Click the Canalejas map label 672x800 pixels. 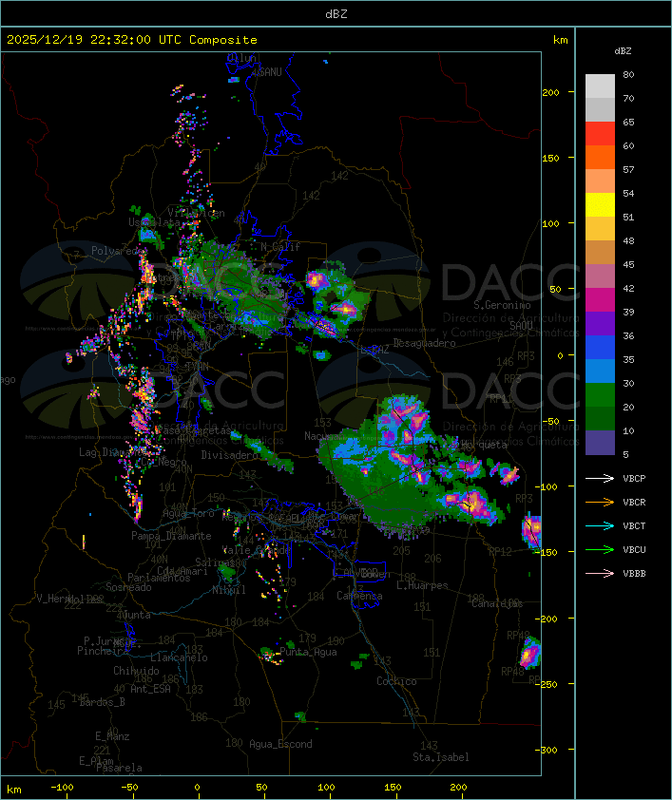497,603
